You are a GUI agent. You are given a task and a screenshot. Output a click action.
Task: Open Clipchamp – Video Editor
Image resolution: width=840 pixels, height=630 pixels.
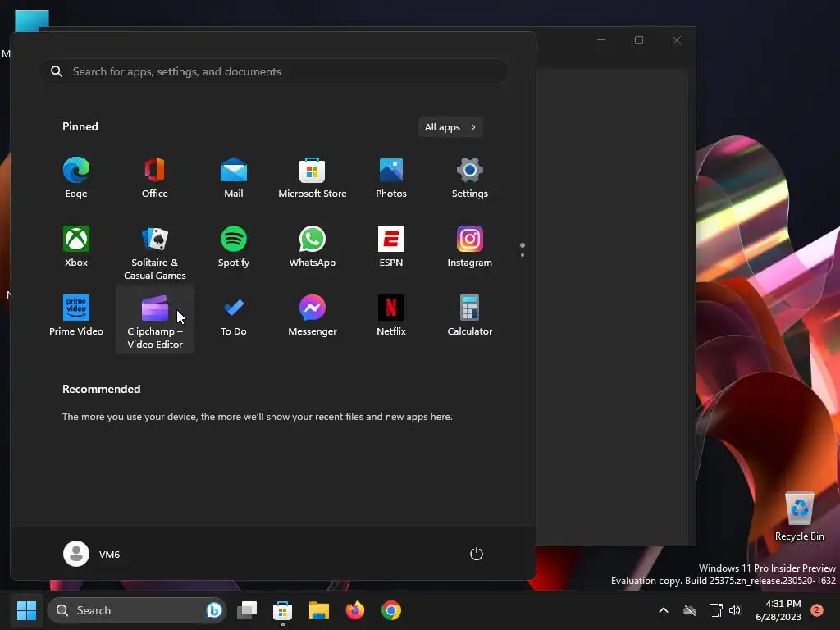tap(155, 321)
